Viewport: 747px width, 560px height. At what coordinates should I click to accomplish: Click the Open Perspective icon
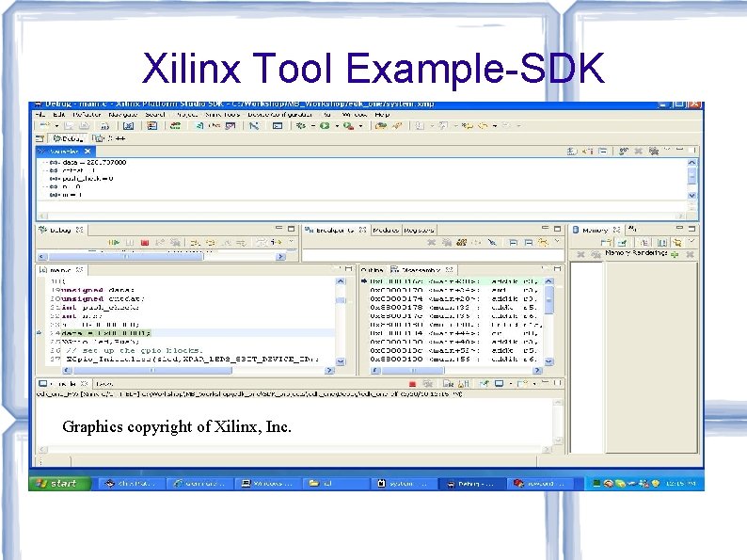click(x=40, y=138)
